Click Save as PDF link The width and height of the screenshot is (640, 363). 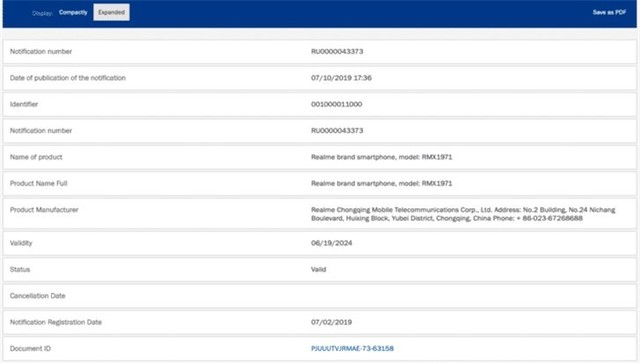point(609,12)
